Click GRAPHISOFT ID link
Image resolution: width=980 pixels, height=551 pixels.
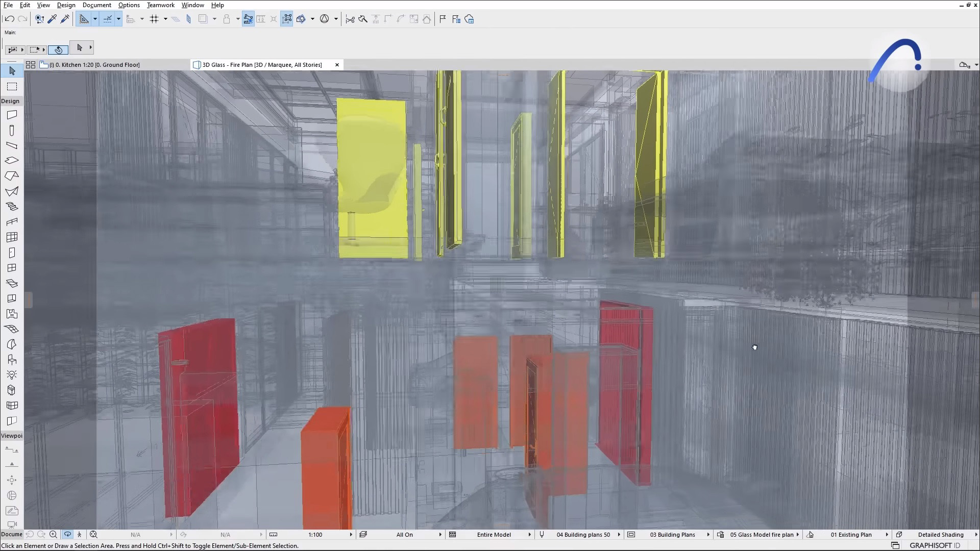tap(935, 545)
